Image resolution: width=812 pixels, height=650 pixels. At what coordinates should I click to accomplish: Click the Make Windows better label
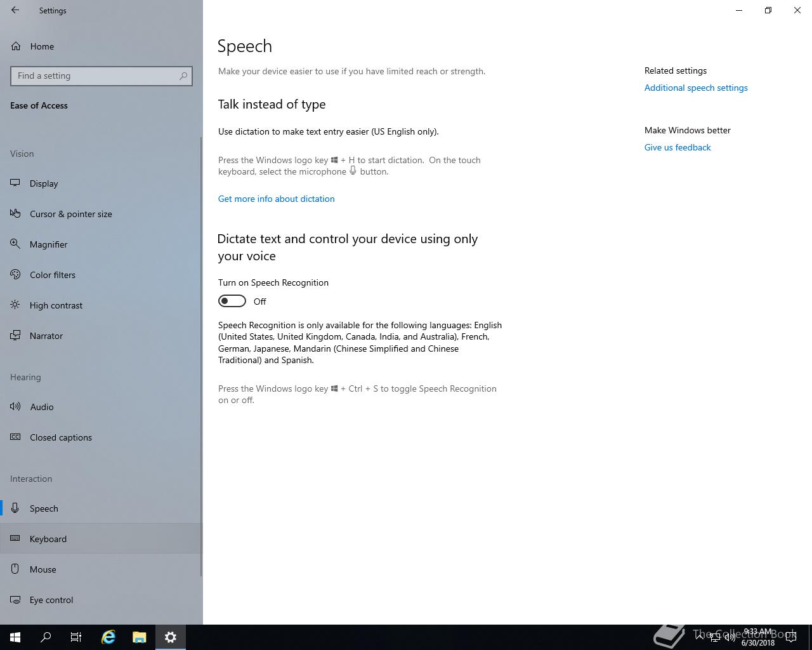[x=688, y=130]
